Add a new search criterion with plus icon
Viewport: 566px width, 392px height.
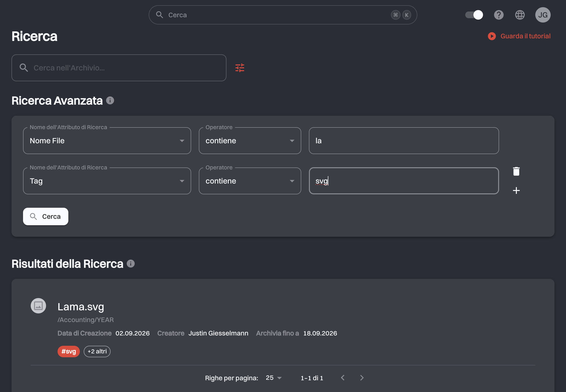[x=516, y=190]
